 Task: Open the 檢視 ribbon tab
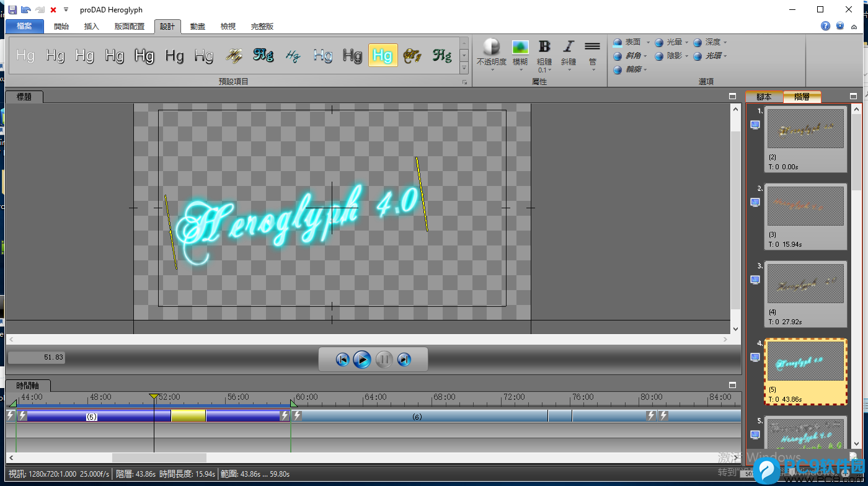[x=228, y=27]
